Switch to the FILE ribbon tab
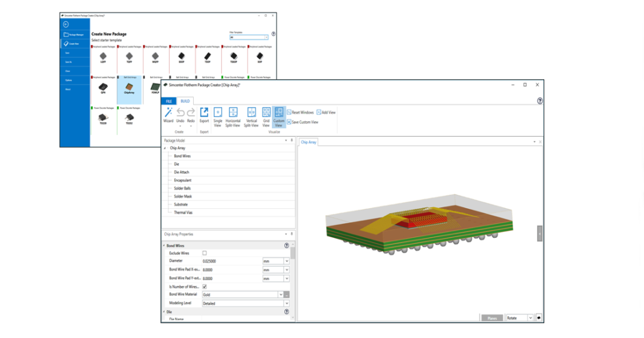Image resolution: width=644 pixels, height=338 pixels. point(169,101)
